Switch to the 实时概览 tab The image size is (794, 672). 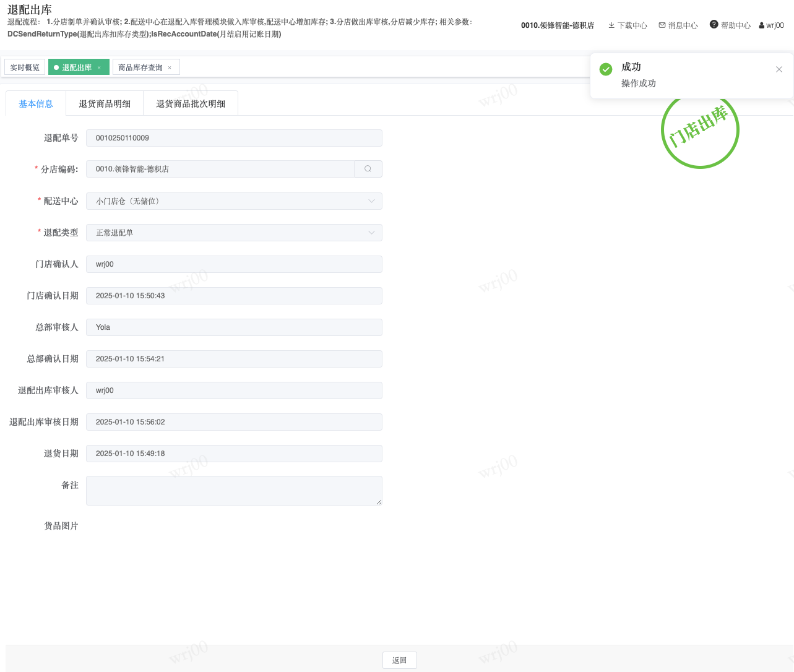click(25, 67)
